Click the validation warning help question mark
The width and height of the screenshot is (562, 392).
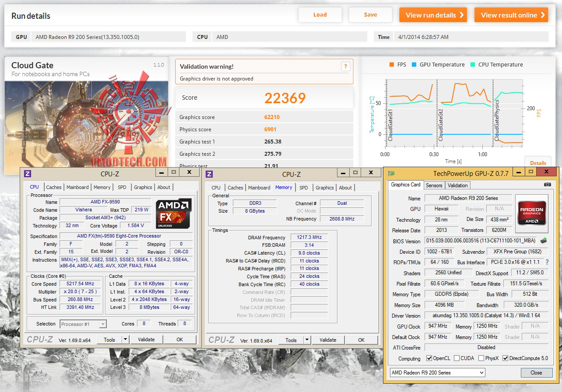(x=345, y=66)
